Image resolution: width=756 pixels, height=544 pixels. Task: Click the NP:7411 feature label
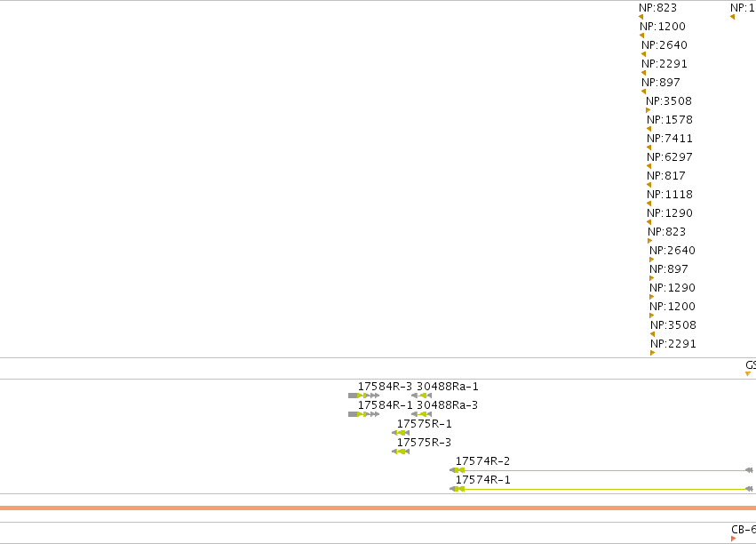(670, 139)
